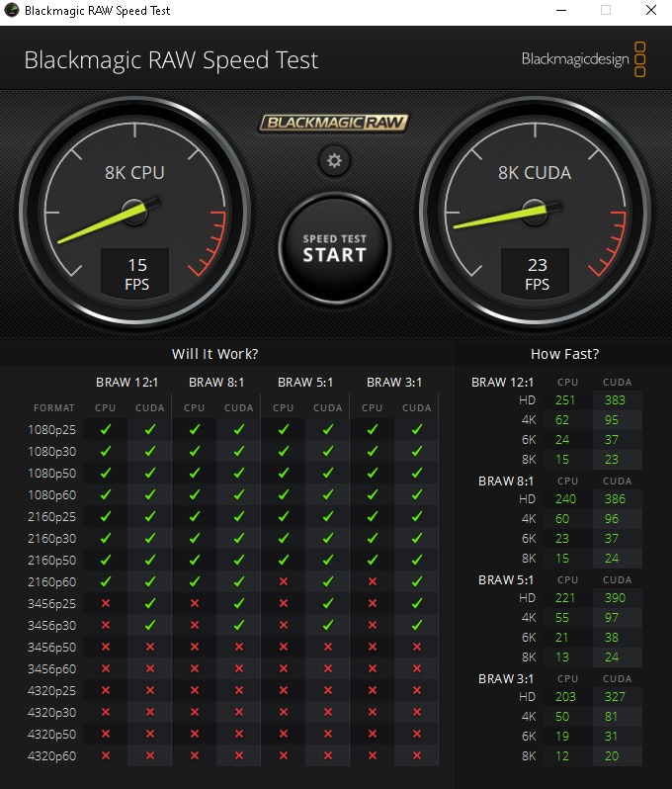Click BRAW 3:1 6K CPU value 19
This screenshot has width=672, height=789.
(x=562, y=737)
